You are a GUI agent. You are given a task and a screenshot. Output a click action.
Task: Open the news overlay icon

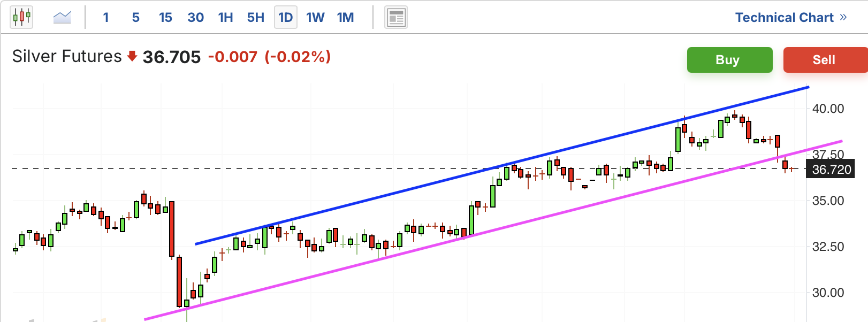click(396, 18)
